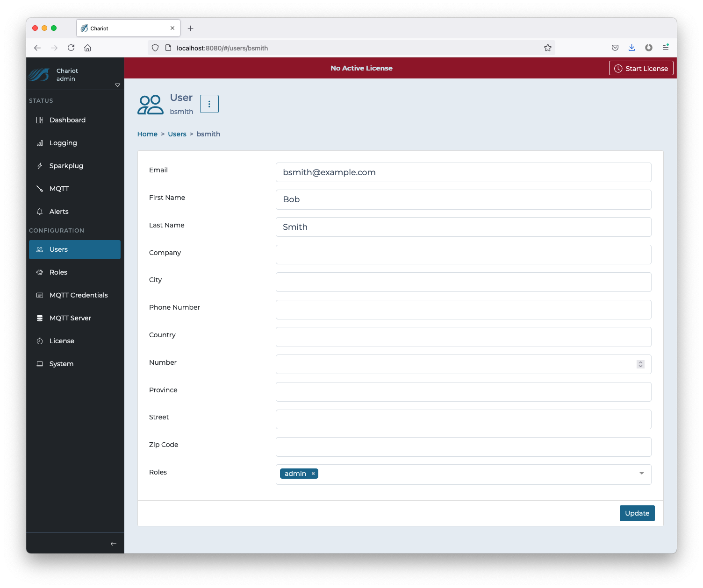The width and height of the screenshot is (703, 588).
Task: Click the Pocket save icon
Action: (615, 48)
